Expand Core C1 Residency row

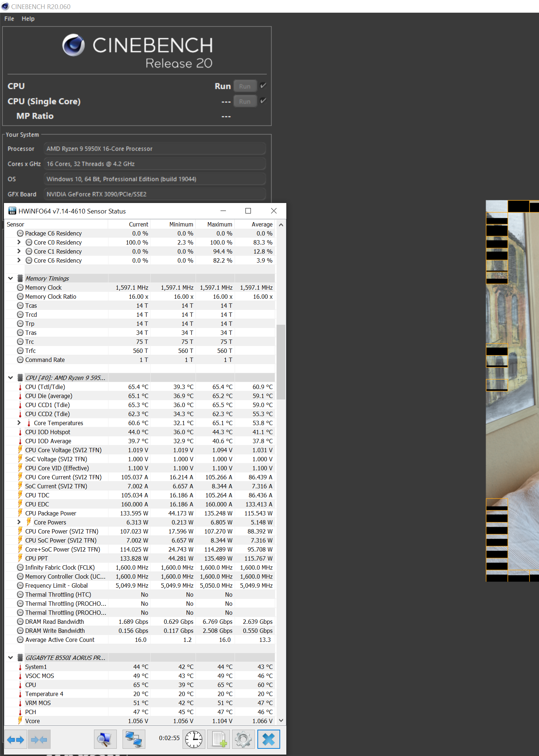pos(19,251)
